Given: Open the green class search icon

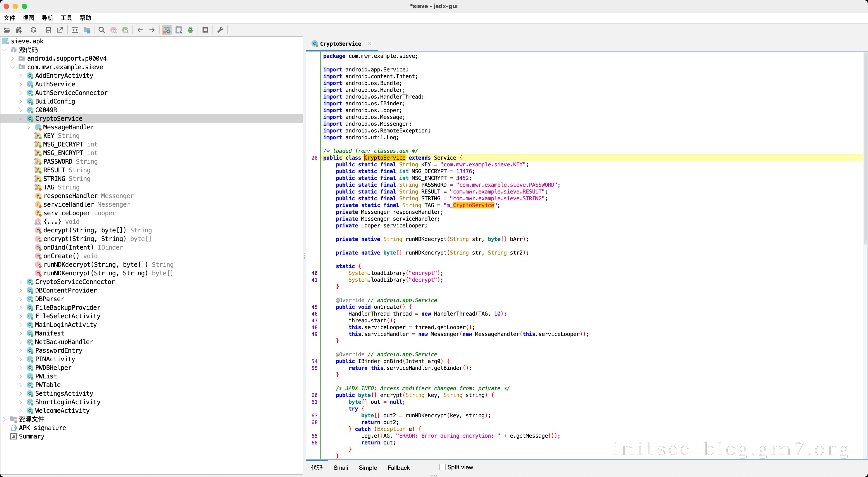Looking at the screenshot, I should coord(125,30).
